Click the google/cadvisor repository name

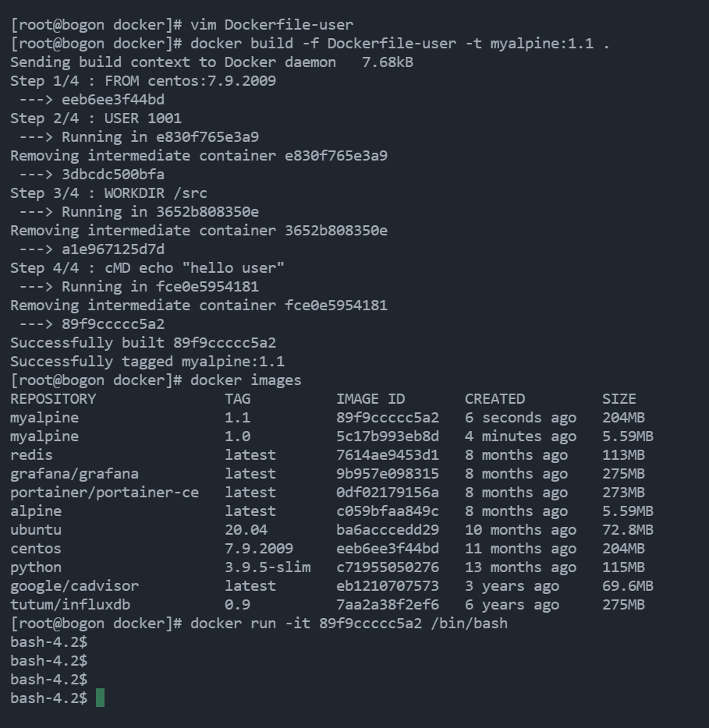(74, 586)
